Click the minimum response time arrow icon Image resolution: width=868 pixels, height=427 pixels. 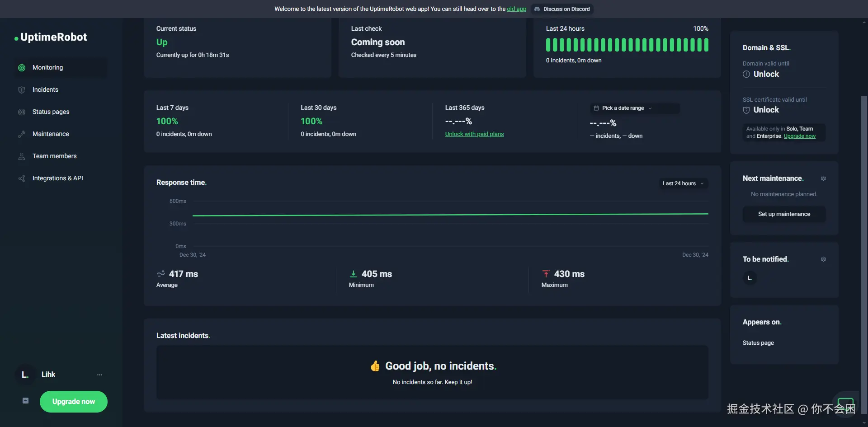[x=354, y=274]
